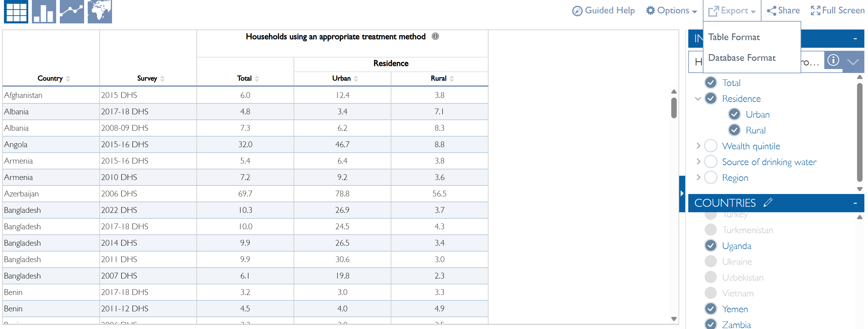Click the info icon beside table title
Viewport: 868px width, 329px height.
435,36
